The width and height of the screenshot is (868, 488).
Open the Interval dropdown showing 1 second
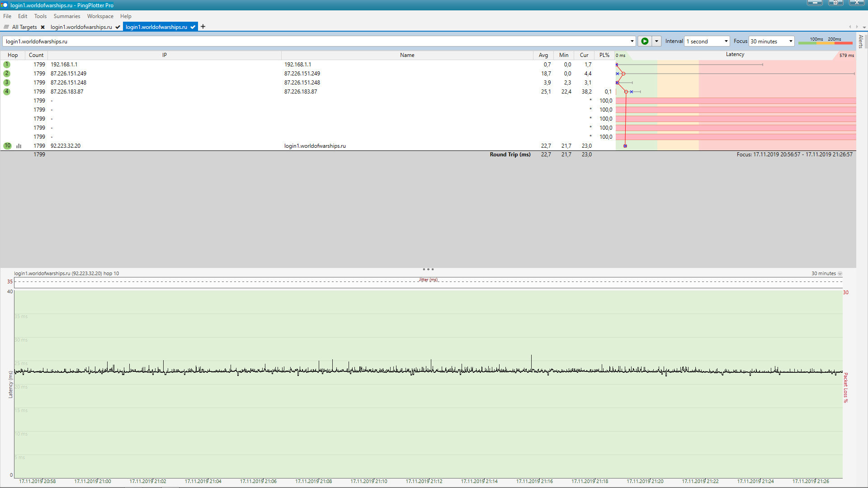point(707,41)
